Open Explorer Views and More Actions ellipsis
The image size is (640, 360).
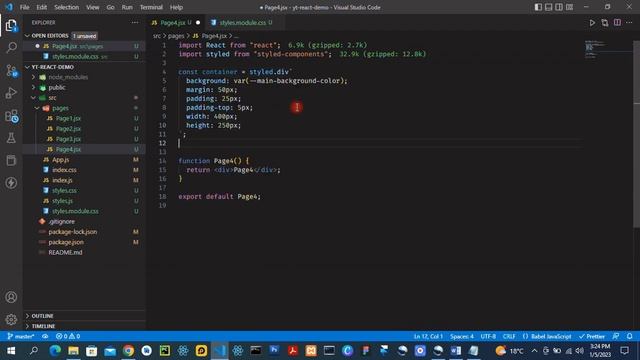click(135, 22)
